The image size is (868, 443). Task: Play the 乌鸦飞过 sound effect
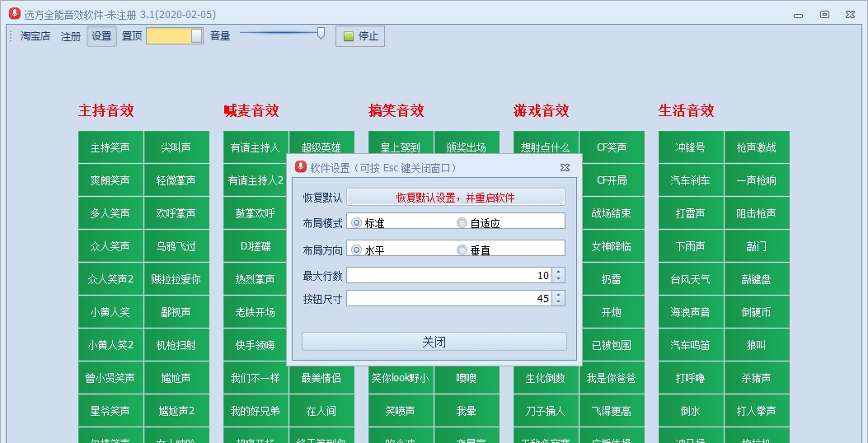(x=176, y=246)
